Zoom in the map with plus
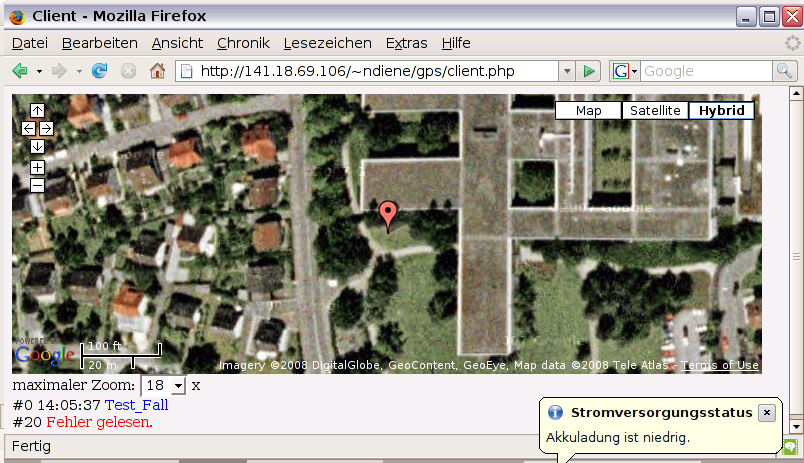The width and height of the screenshot is (804, 463). pyautogui.click(x=37, y=167)
